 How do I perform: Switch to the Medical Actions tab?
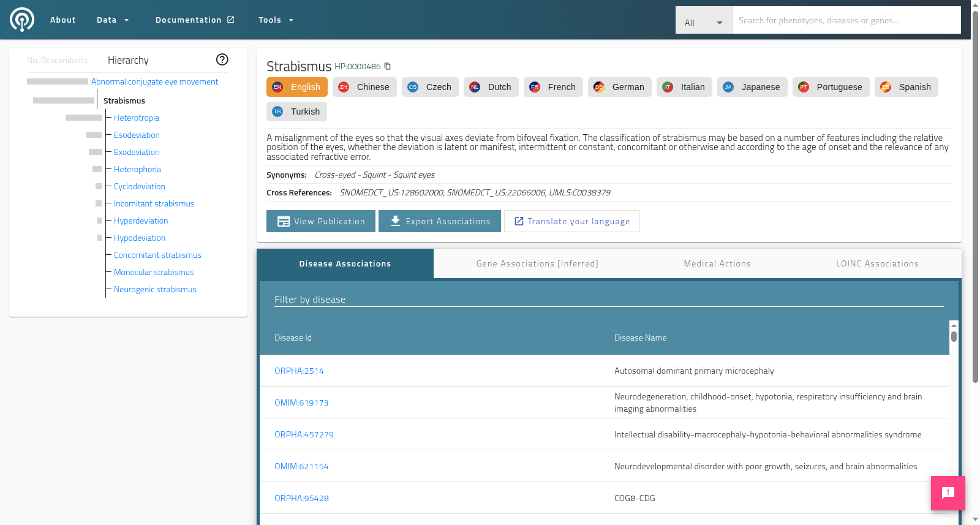(x=717, y=263)
